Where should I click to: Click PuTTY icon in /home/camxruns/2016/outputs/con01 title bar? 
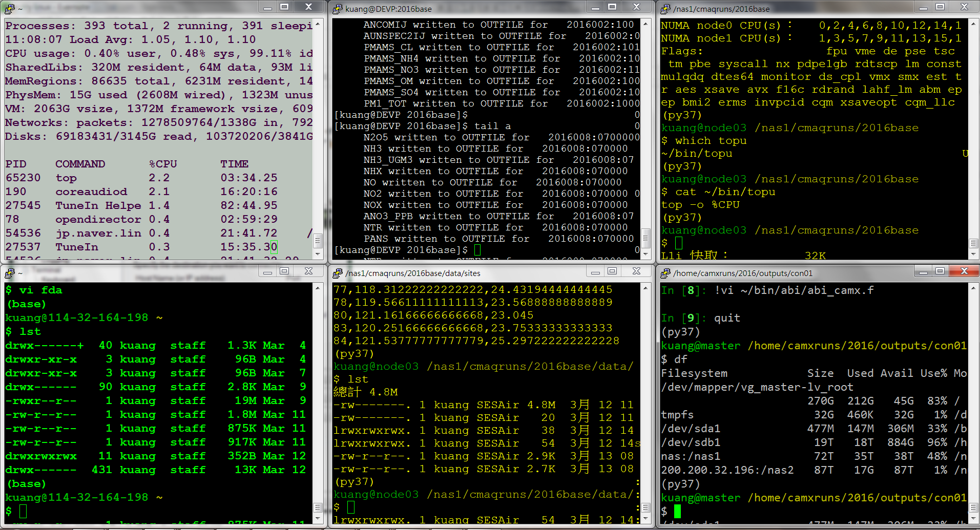pos(665,273)
